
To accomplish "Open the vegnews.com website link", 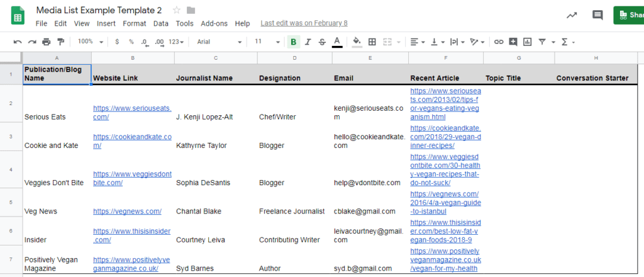I will tap(128, 212).
